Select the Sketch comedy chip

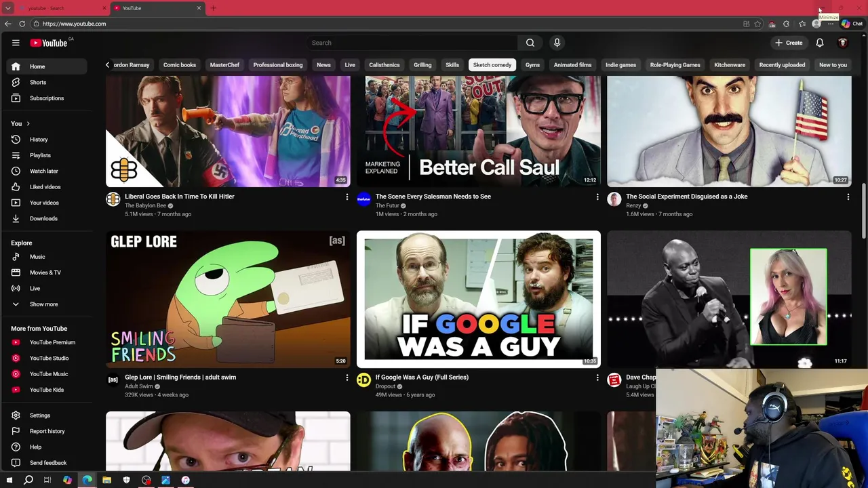(x=492, y=65)
